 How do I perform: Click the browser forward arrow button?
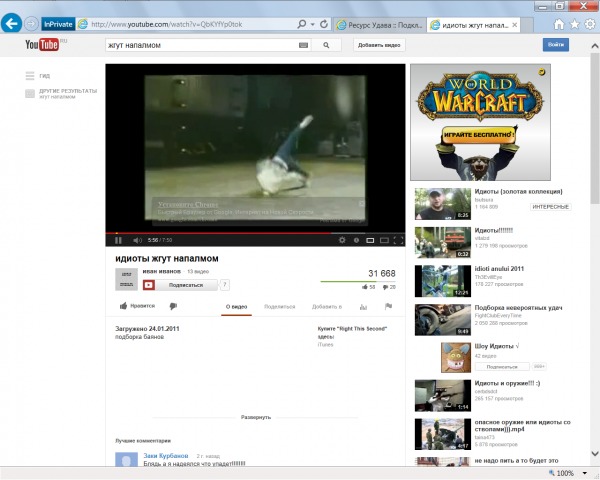(x=31, y=24)
